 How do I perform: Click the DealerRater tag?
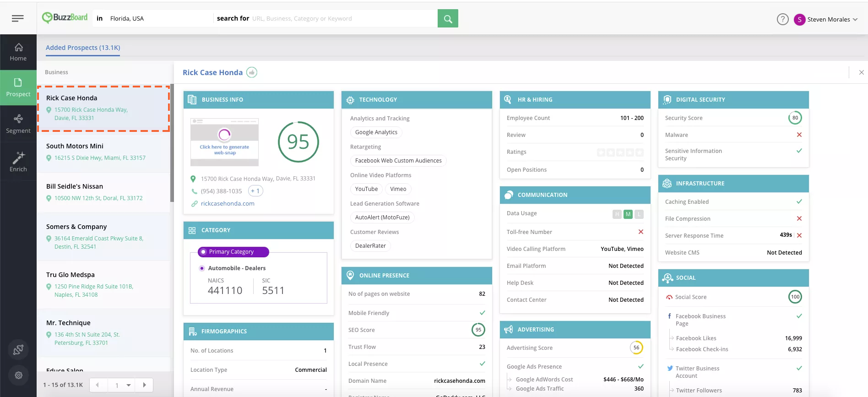point(370,246)
